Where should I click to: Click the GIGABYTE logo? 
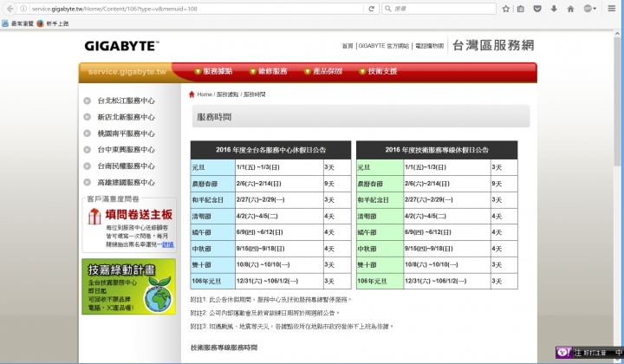point(122,46)
